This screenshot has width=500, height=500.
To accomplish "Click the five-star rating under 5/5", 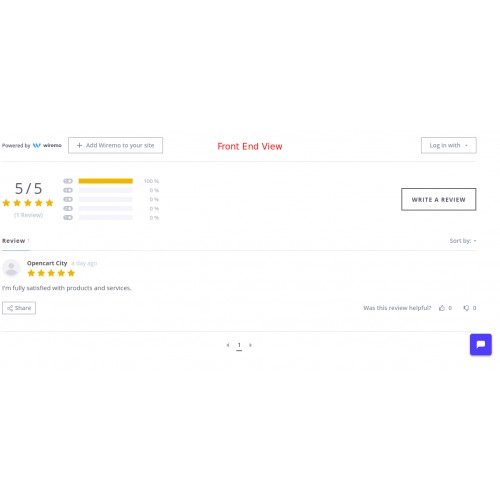I will [x=28, y=203].
